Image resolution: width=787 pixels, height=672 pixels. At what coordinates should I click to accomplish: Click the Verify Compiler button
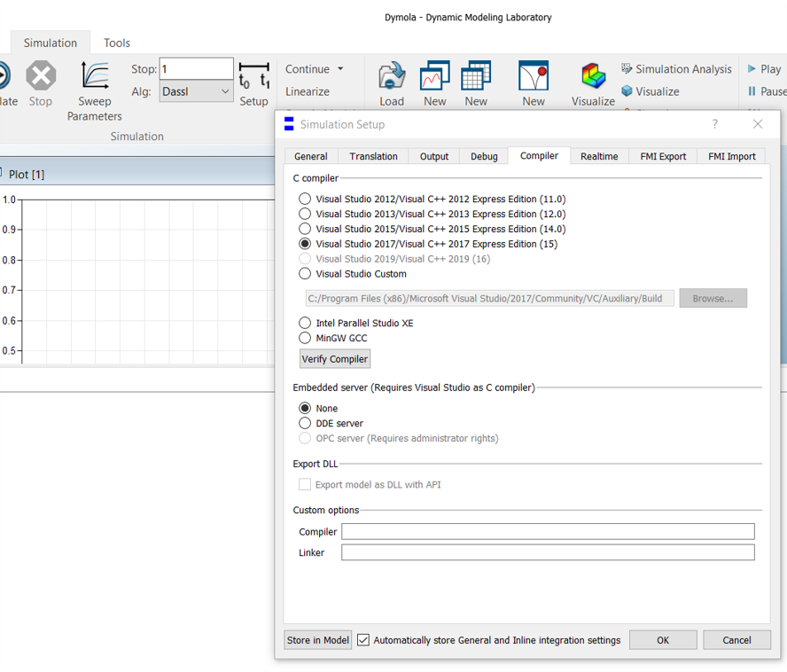click(x=335, y=358)
